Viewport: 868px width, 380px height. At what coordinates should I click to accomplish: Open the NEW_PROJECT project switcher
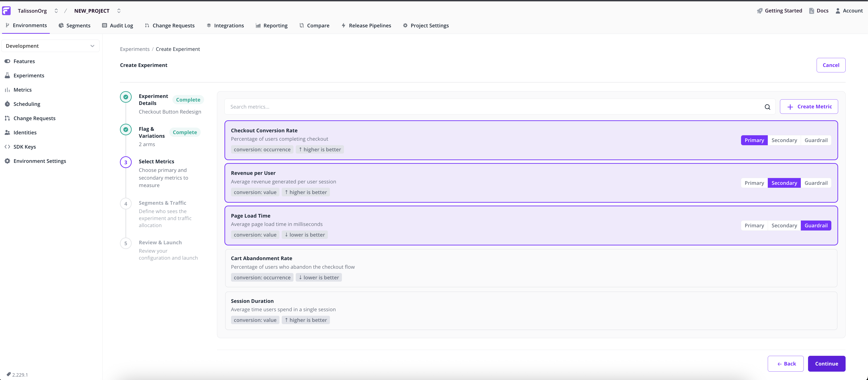coord(119,10)
